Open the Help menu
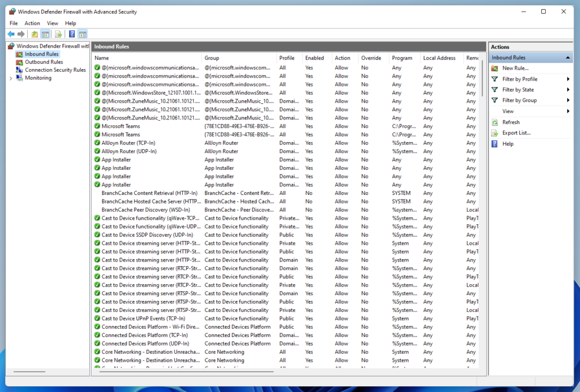This screenshot has width=580, height=392. [70, 23]
